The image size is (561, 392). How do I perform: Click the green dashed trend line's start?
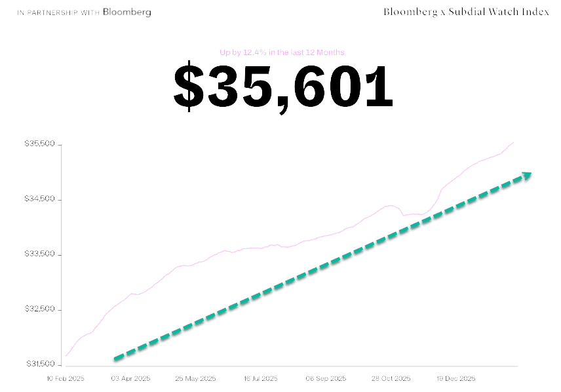pyautogui.click(x=116, y=358)
